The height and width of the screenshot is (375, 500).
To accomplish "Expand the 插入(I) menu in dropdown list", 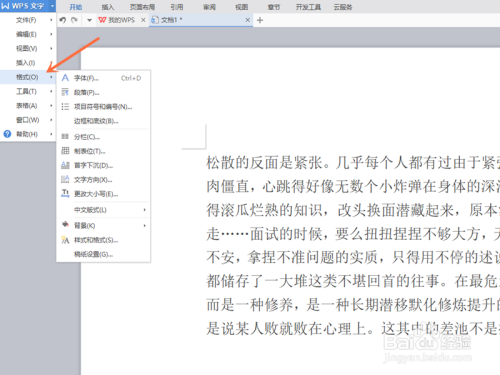I will [x=28, y=63].
